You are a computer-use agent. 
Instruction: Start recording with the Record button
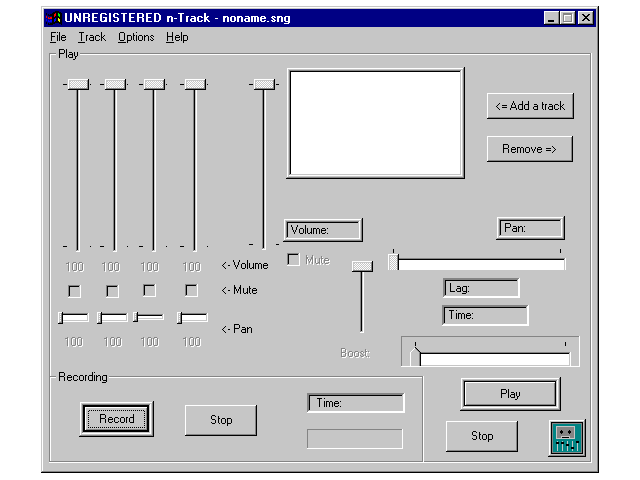pyautogui.click(x=116, y=419)
